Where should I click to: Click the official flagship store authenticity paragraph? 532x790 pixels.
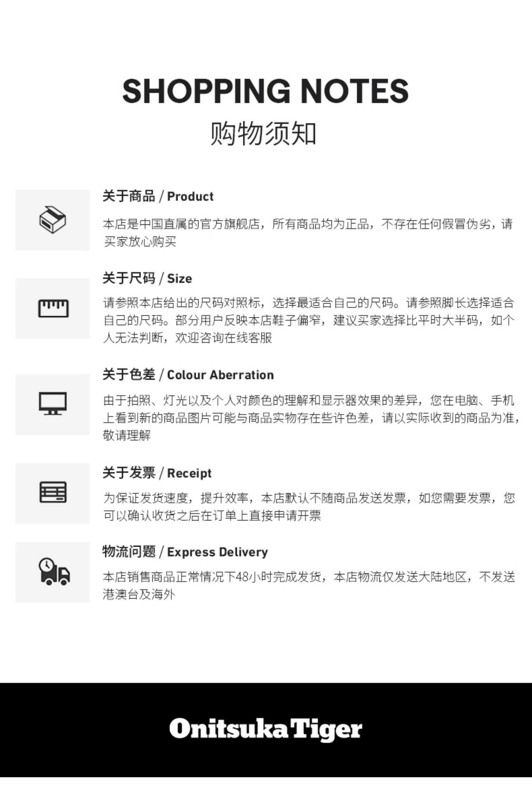308,233
